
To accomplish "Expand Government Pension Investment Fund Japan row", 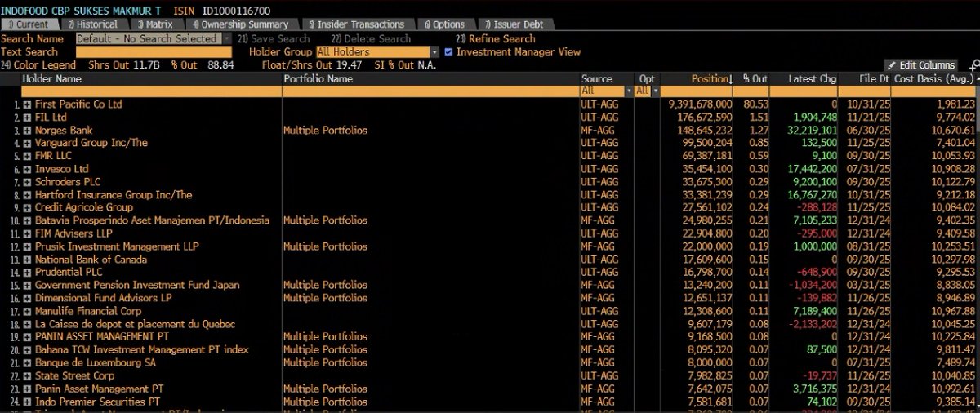I will (x=27, y=286).
